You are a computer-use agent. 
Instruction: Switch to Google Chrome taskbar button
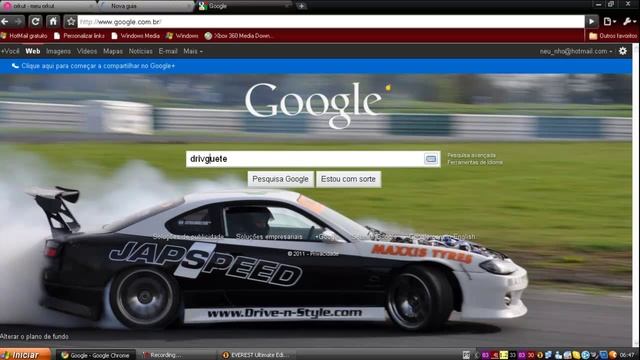point(95,355)
